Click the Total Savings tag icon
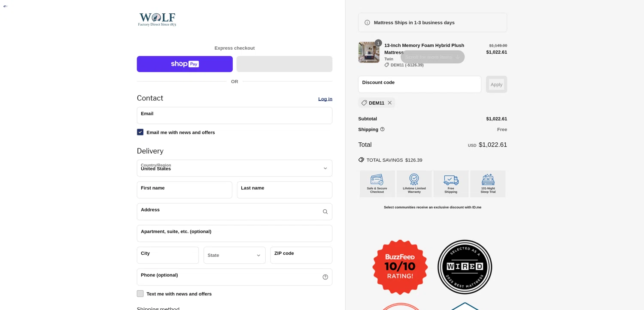Image resolution: width=644 pixels, height=310 pixels. click(361, 160)
